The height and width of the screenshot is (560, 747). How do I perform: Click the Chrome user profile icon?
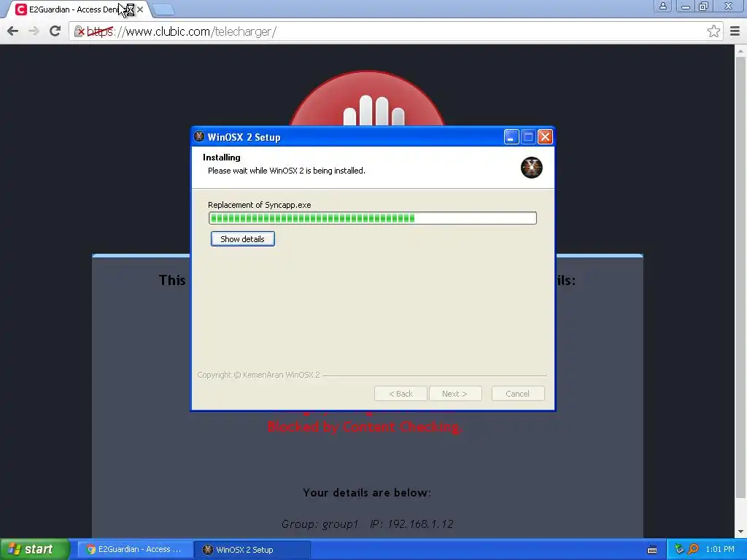(x=662, y=6)
